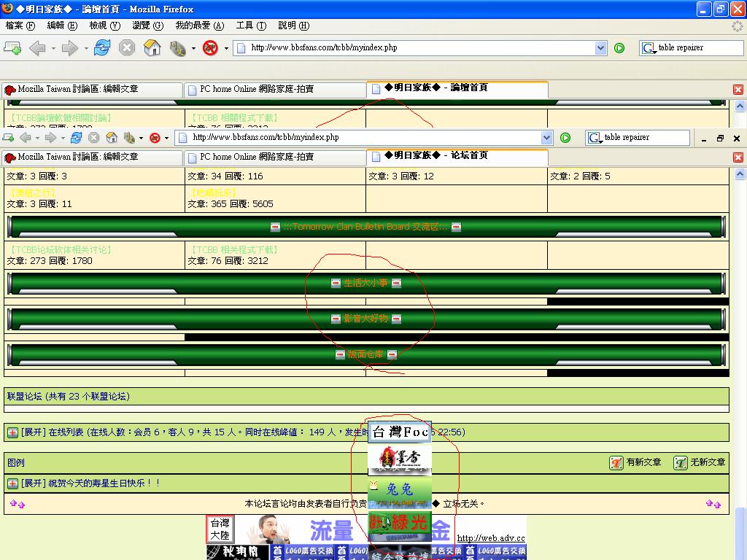Open the TCBB论坛软体相关讨论 forum link
Image resolution: width=747 pixels, height=560 pixels.
(60, 249)
